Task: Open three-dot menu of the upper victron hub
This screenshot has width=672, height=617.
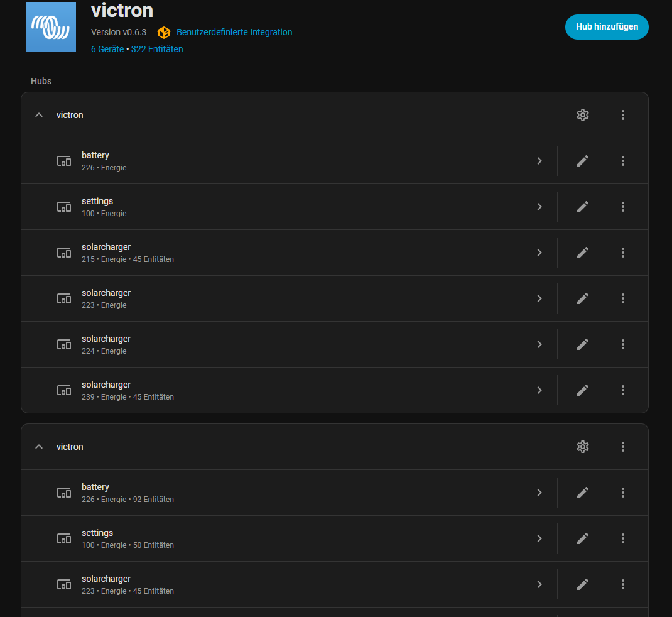Action: (x=622, y=115)
